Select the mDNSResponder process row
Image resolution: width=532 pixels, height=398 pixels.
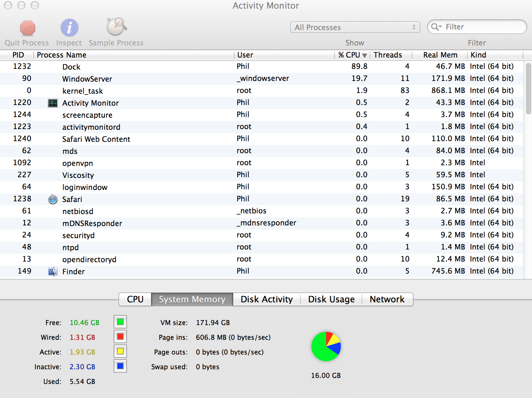(x=262, y=223)
